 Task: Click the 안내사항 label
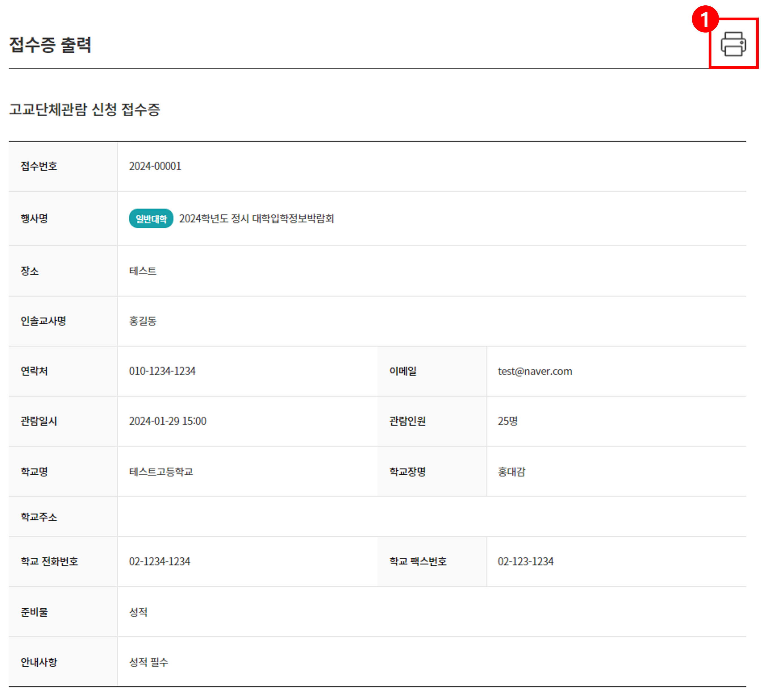click(39, 662)
